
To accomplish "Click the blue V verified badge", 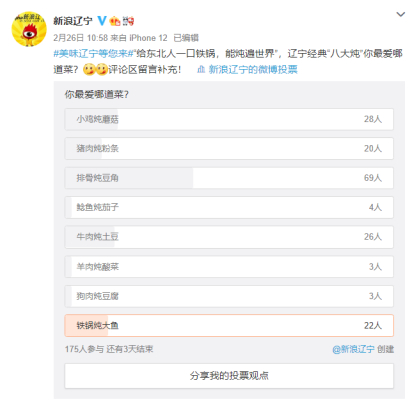I will coord(102,21).
